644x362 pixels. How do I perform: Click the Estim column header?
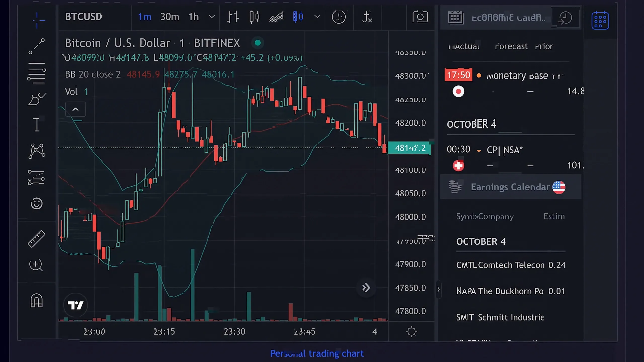point(554,216)
